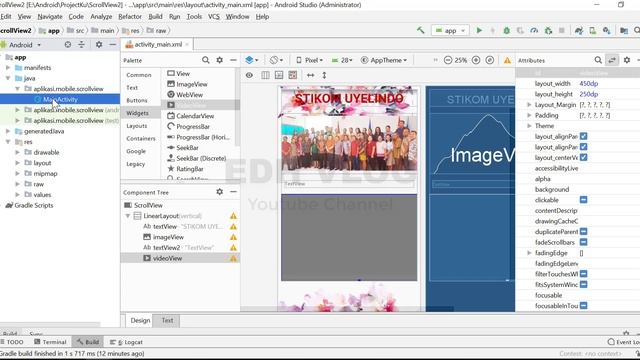Viewport: 640px width, 360px height.
Task: Toggle filterTouchesWhenObscured checkbox
Action: pyautogui.click(x=583, y=274)
